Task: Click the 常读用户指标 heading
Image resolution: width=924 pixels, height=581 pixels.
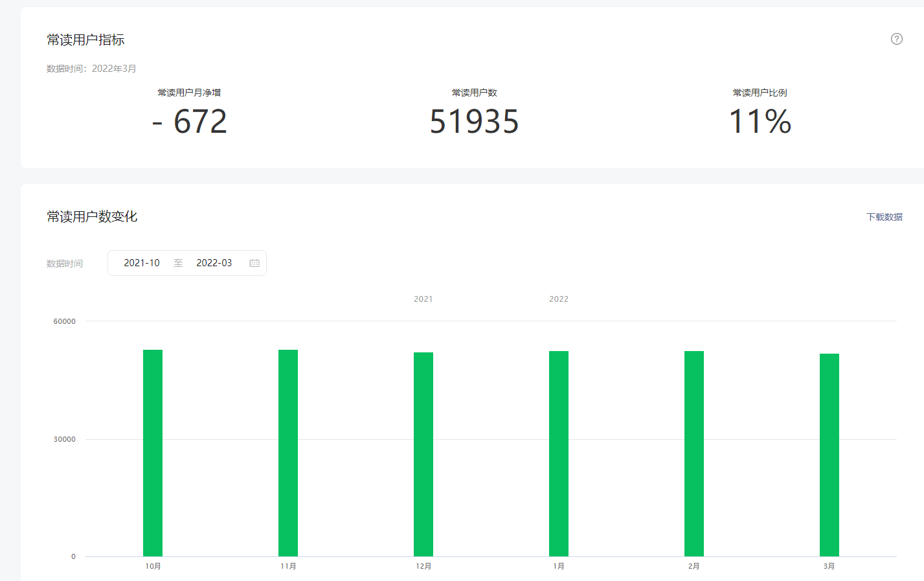Action: pyautogui.click(x=85, y=40)
